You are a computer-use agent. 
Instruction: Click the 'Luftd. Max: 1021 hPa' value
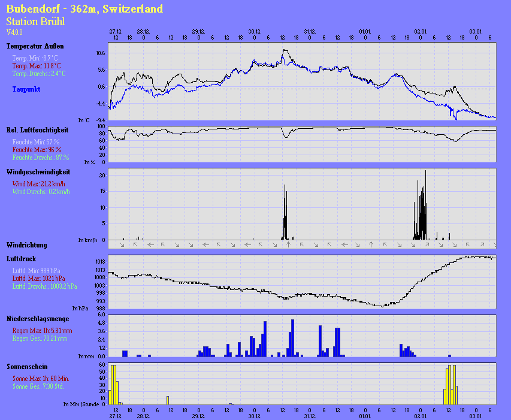(x=38, y=278)
